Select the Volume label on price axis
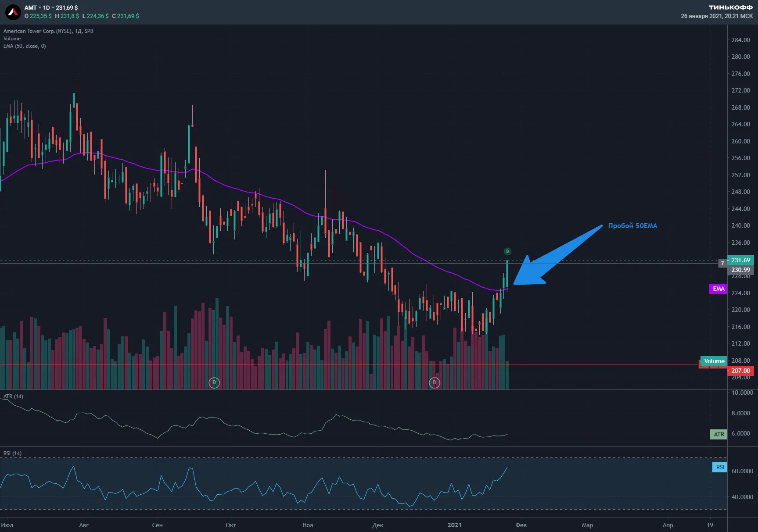The image size is (758, 532). tap(714, 361)
